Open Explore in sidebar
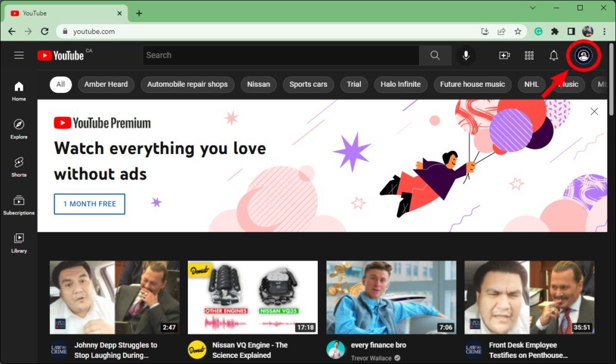Viewport: 616px width, 364px height. click(x=19, y=129)
